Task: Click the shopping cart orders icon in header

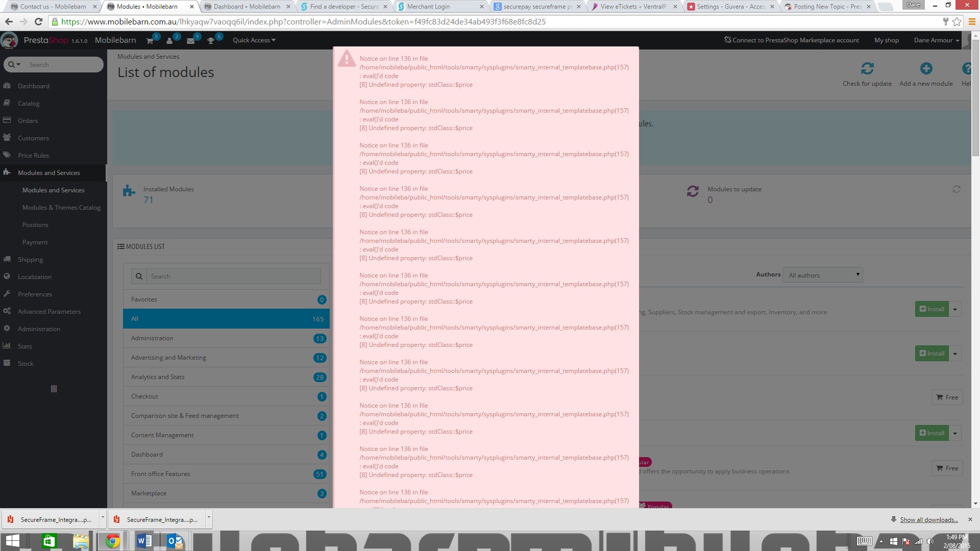Action: pos(150,41)
